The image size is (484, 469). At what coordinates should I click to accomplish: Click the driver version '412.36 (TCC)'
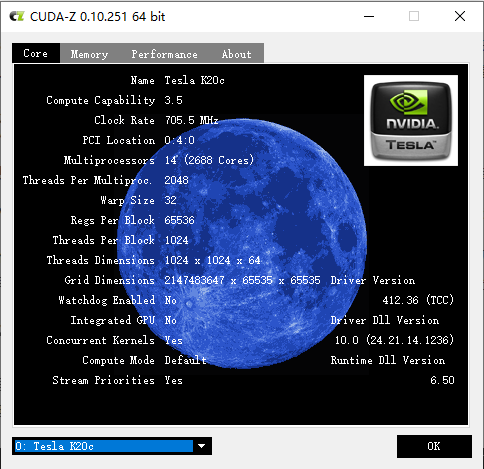click(418, 300)
